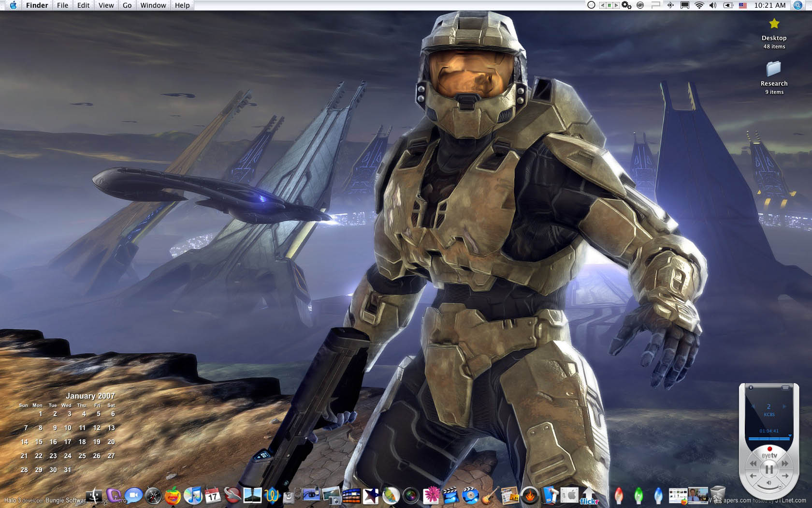Click the pink flower Dock icon

tap(432, 495)
